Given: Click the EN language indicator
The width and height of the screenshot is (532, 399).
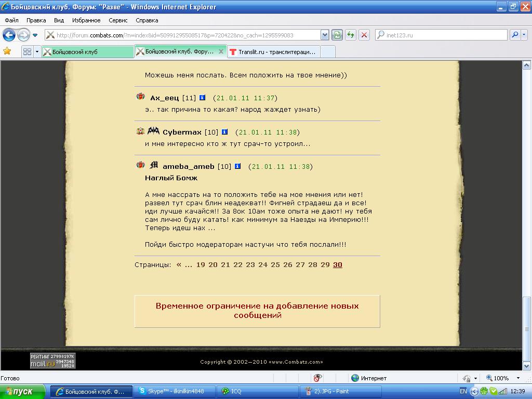Looking at the screenshot, I should click(x=463, y=391).
